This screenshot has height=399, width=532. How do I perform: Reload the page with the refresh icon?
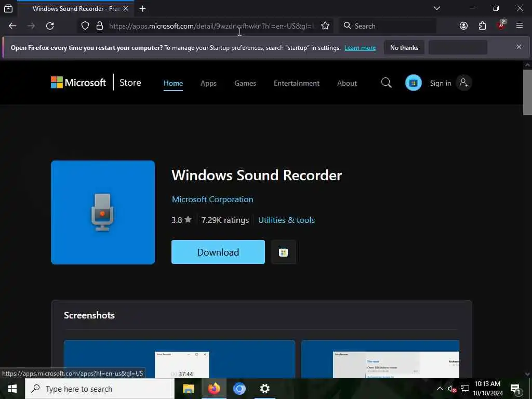pyautogui.click(x=50, y=26)
